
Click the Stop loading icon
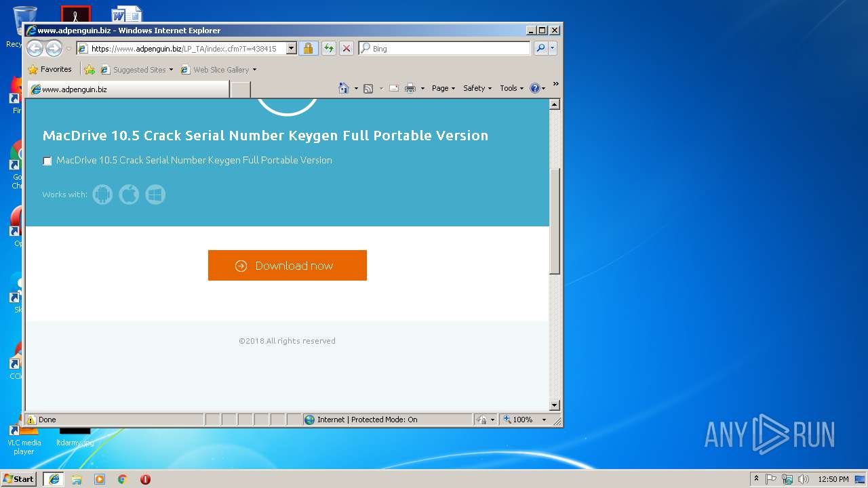(346, 49)
